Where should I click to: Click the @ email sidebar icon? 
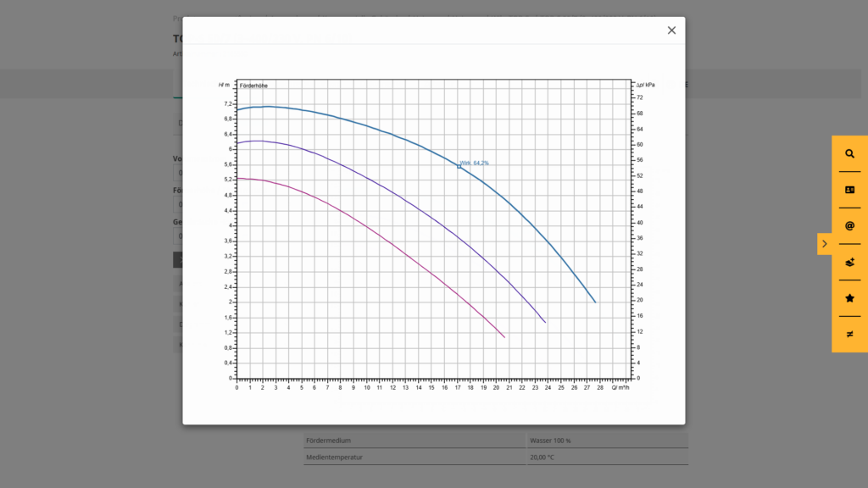click(849, 226)
